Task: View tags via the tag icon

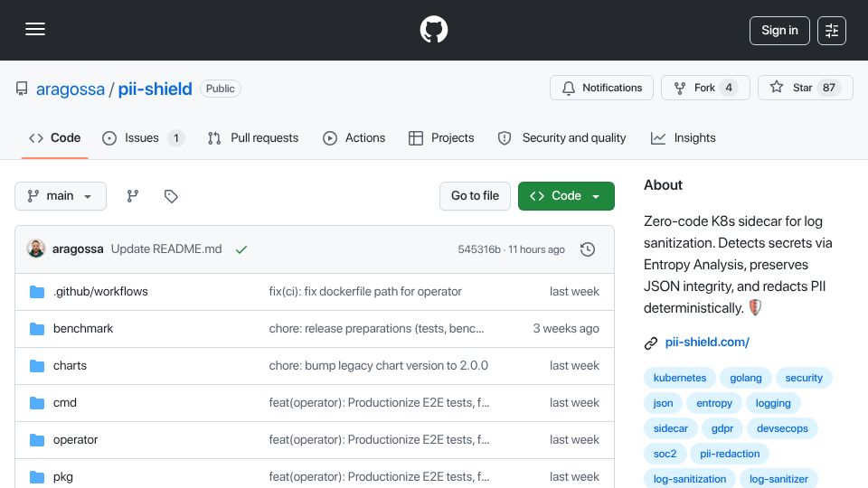Action: point(171,196)
